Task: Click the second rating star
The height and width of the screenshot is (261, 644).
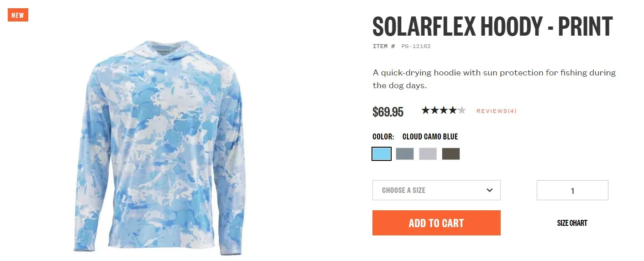Action: pyautogui.click(x=435, y=110)
